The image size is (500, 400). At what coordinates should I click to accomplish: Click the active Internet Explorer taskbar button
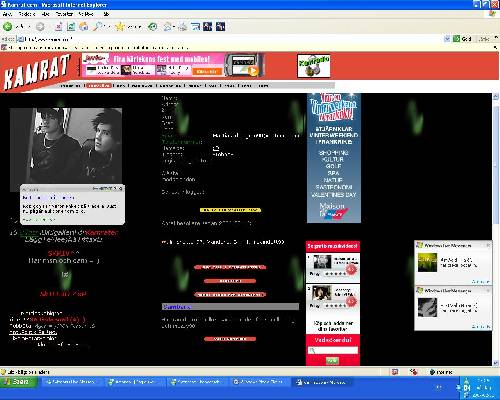pos(323,382)
